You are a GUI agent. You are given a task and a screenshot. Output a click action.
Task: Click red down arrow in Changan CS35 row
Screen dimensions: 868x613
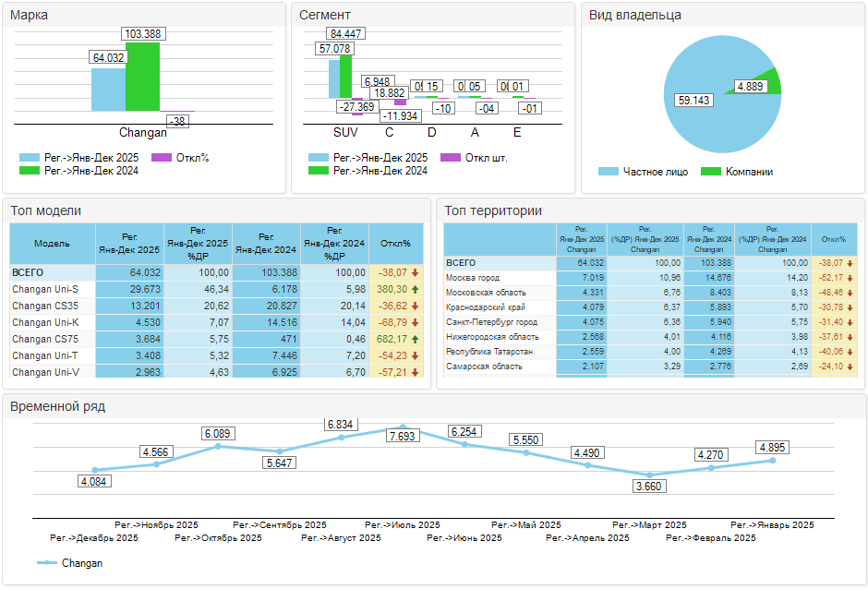416,306
